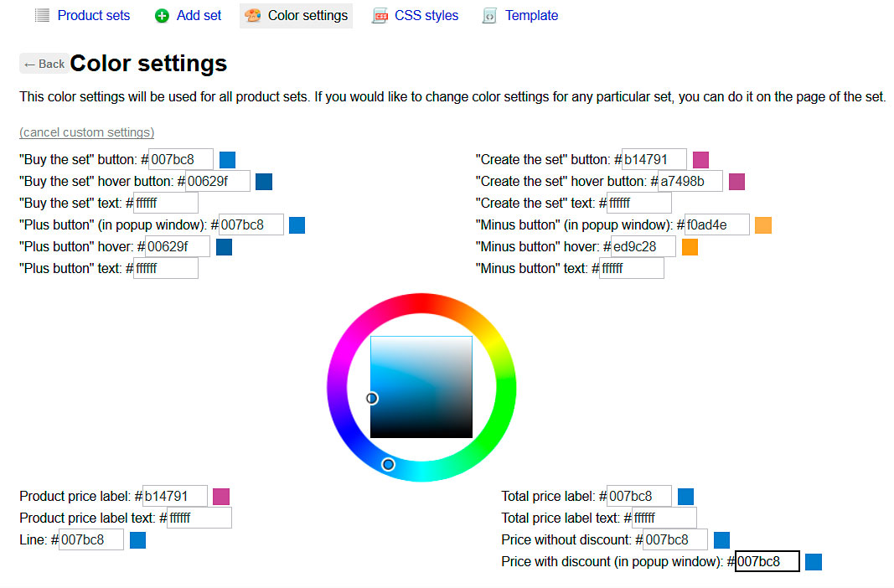The image size is (894, 588).
Task: Click the Total price label blue swatch
Action: point(686,496)
